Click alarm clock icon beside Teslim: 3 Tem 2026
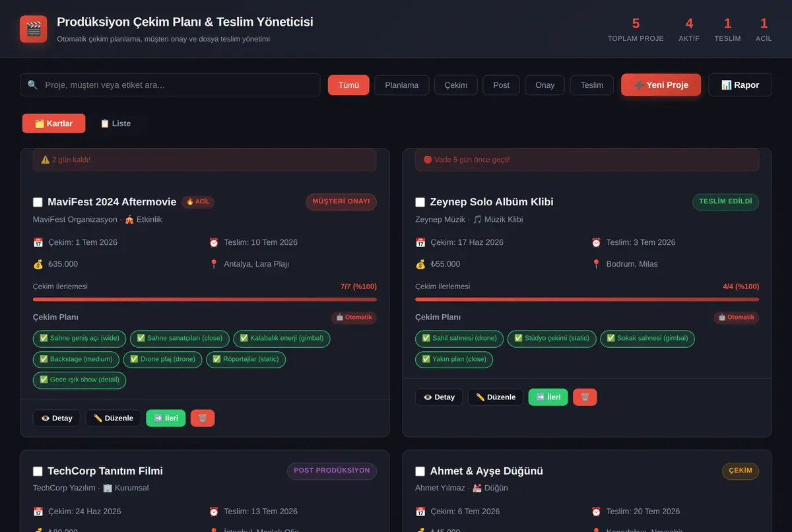The width and height of the screenshot is (792, 532). click(x=596, y=242)
